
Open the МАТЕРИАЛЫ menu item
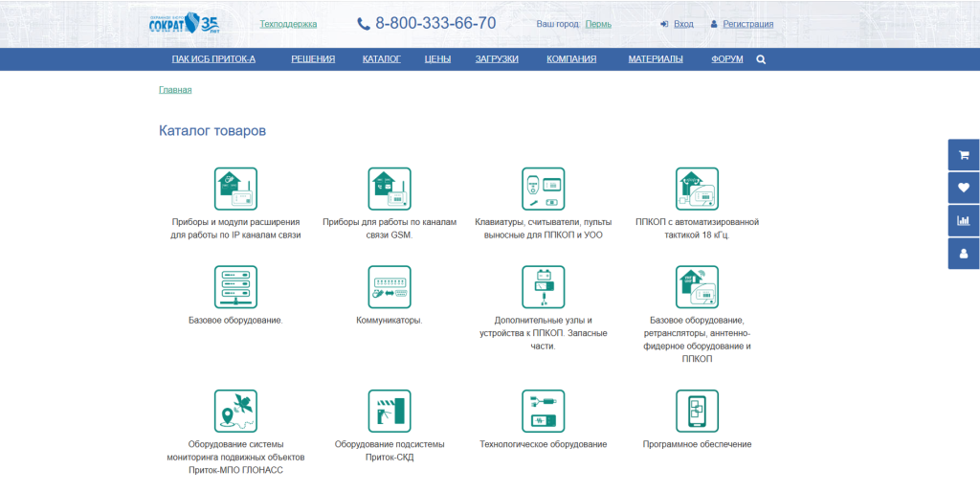[656, 59]
